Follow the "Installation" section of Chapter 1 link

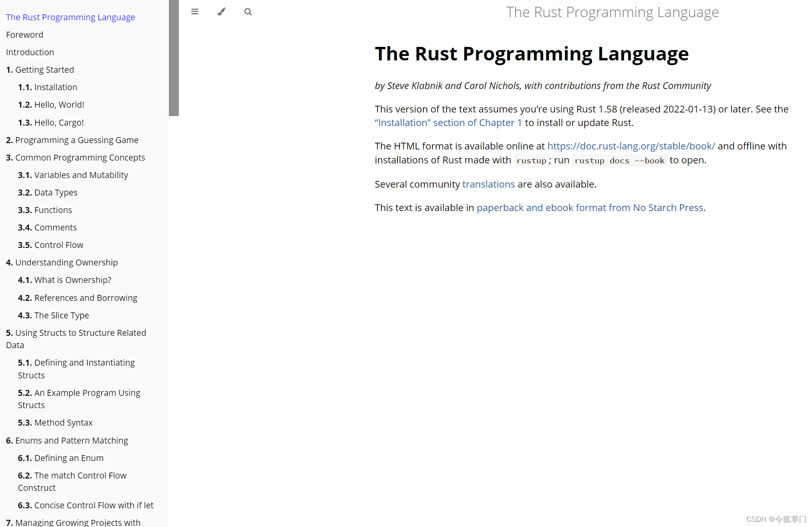click(448, 122)
